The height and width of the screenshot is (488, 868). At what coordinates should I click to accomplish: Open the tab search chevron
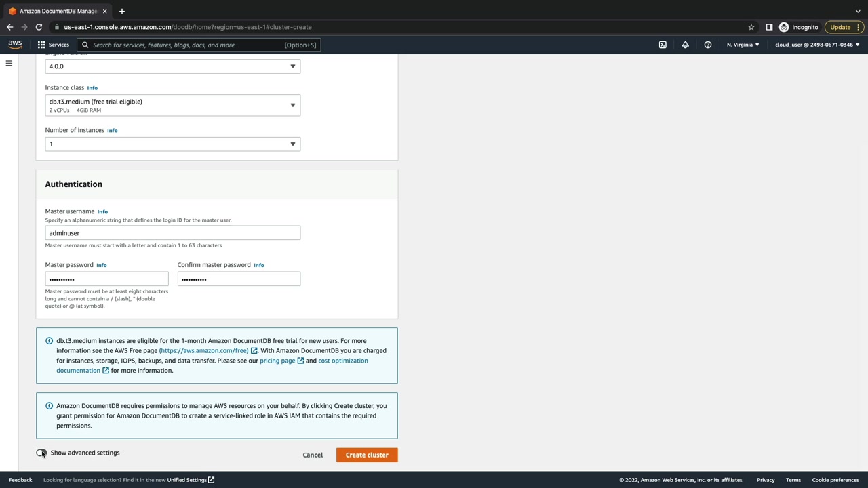click(858, 11)
